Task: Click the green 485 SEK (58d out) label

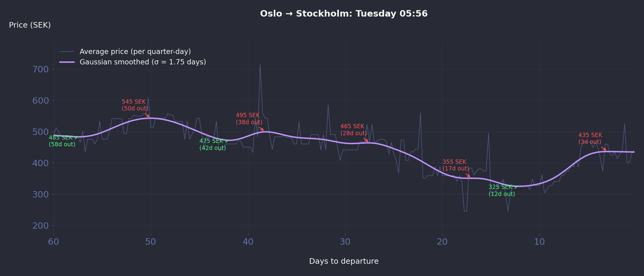Action: click(62, 141)
